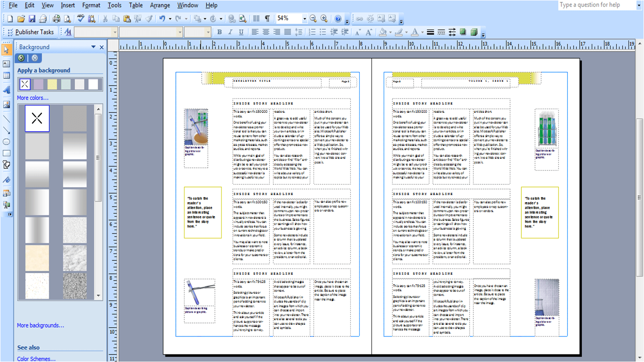Paste from clipboard icon
The height and width of the screenshot is (362, 644).
click(x=127, y=19)
